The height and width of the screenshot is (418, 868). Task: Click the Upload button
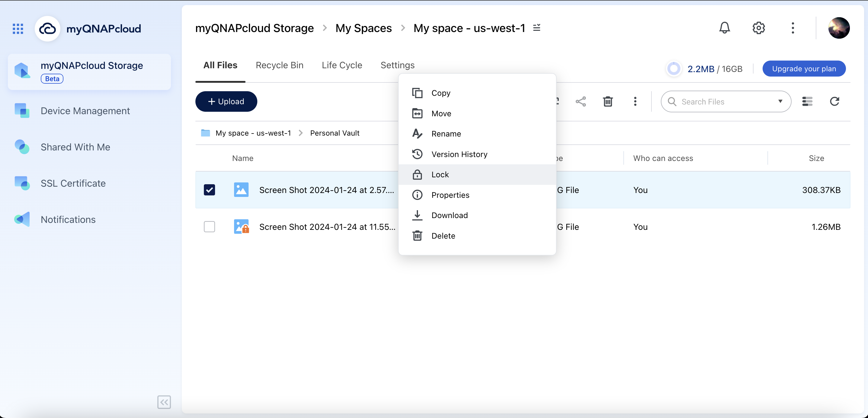coord(226,101)
